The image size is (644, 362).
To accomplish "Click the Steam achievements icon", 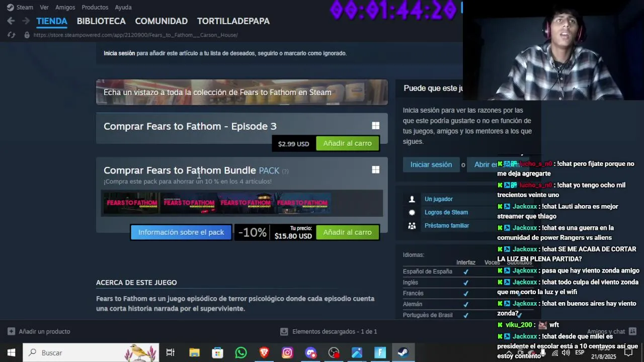I will tap(412, 212).
